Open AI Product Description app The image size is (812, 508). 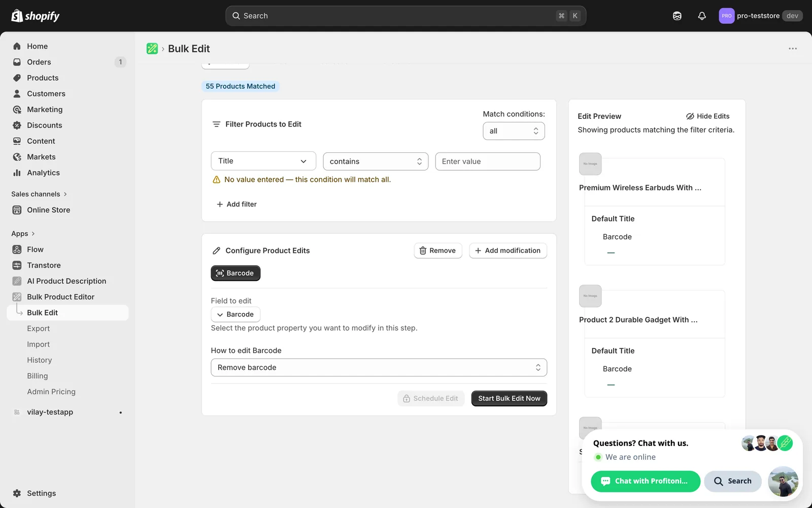67,281
